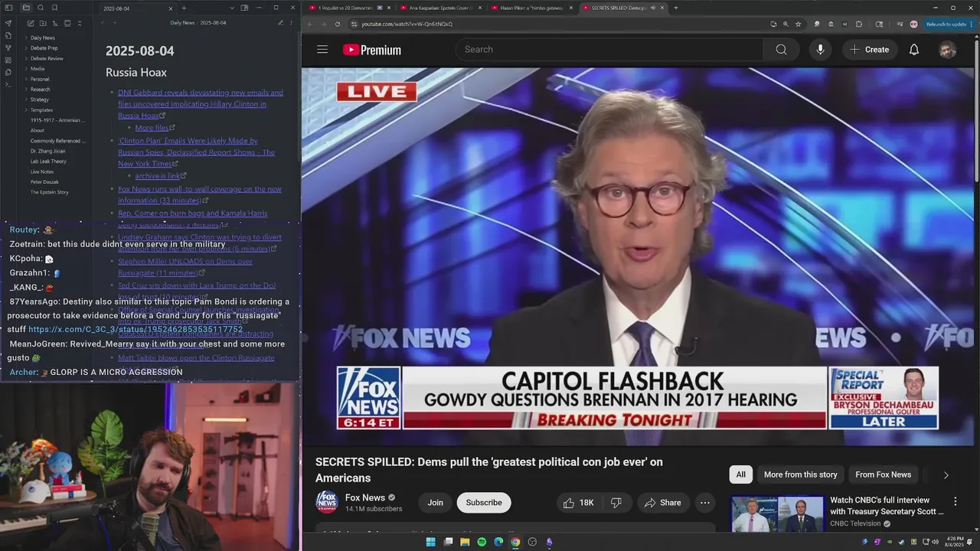This screenshot has width=980, height=551.
Task: Open Spotify from the taskbar
Action: pyautogui.click(x=482, y=542)
